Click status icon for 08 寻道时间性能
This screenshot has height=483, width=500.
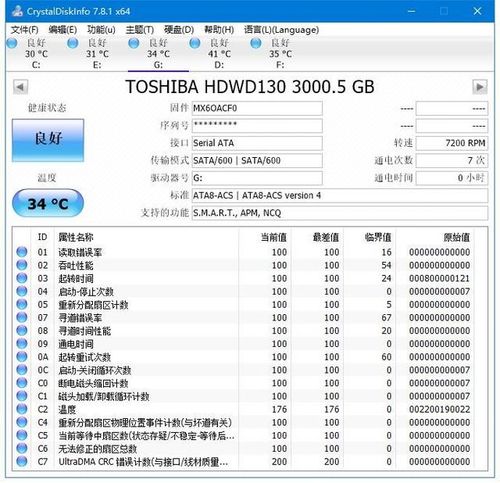click(x=22, y=330)
